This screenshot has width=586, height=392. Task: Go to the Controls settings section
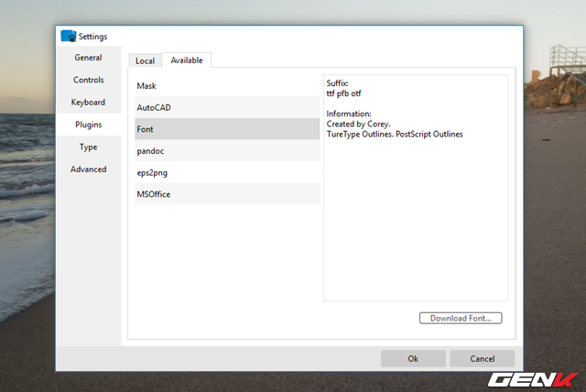point(89,80)
